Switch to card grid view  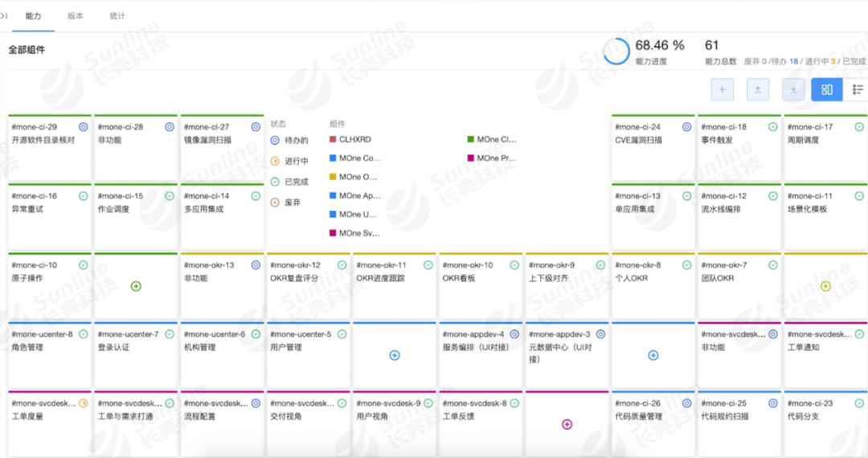[827, 90]
